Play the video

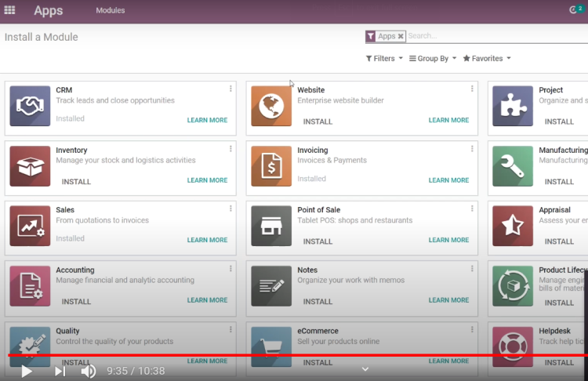click(26, 372)
